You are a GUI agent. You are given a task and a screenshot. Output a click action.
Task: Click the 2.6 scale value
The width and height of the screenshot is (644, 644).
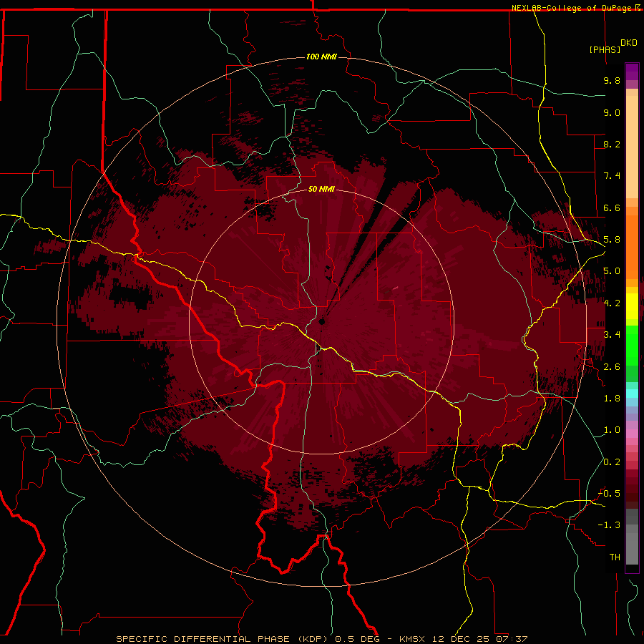coord(612,367)
